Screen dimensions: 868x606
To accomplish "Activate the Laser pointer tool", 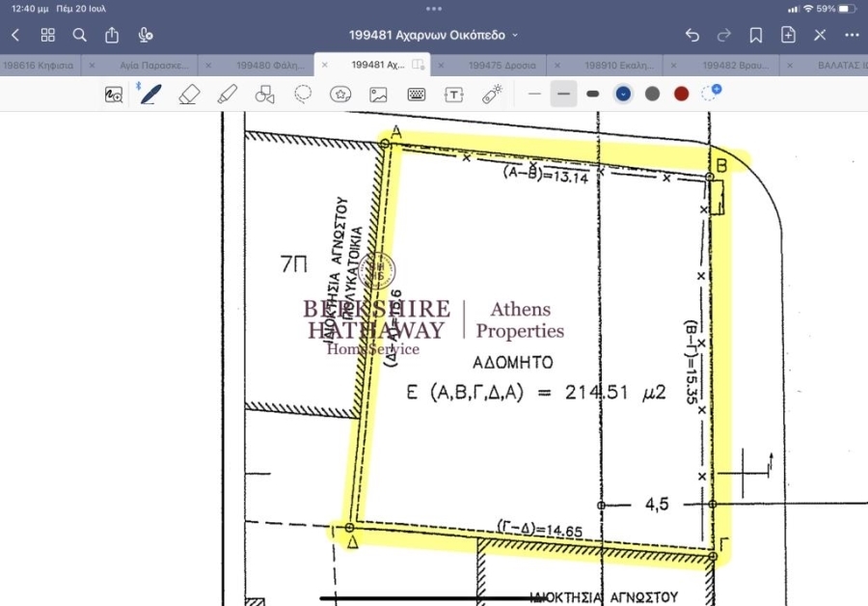I will [492, 94].
